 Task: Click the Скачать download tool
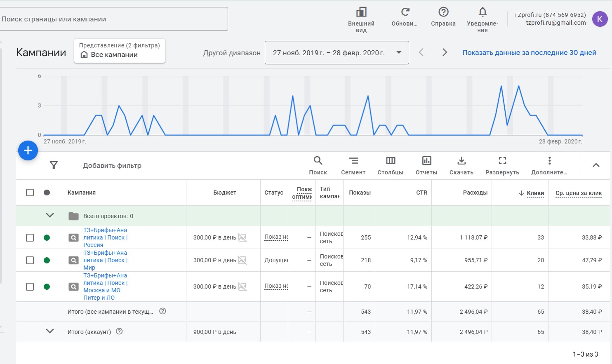click(461, 165)
